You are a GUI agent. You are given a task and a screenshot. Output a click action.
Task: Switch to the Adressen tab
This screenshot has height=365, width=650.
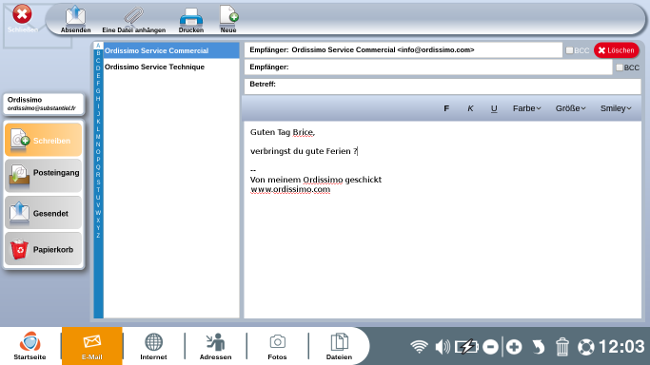tap(216, 346)
